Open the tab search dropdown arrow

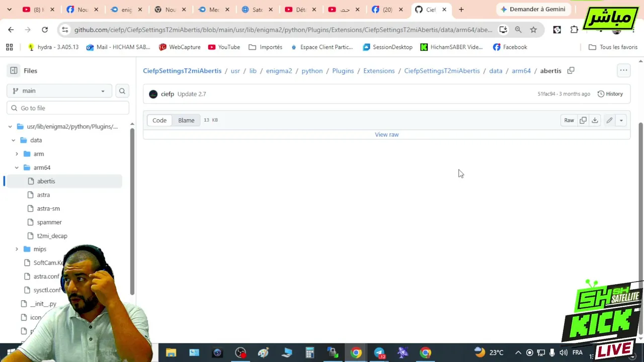coord(9,10)
